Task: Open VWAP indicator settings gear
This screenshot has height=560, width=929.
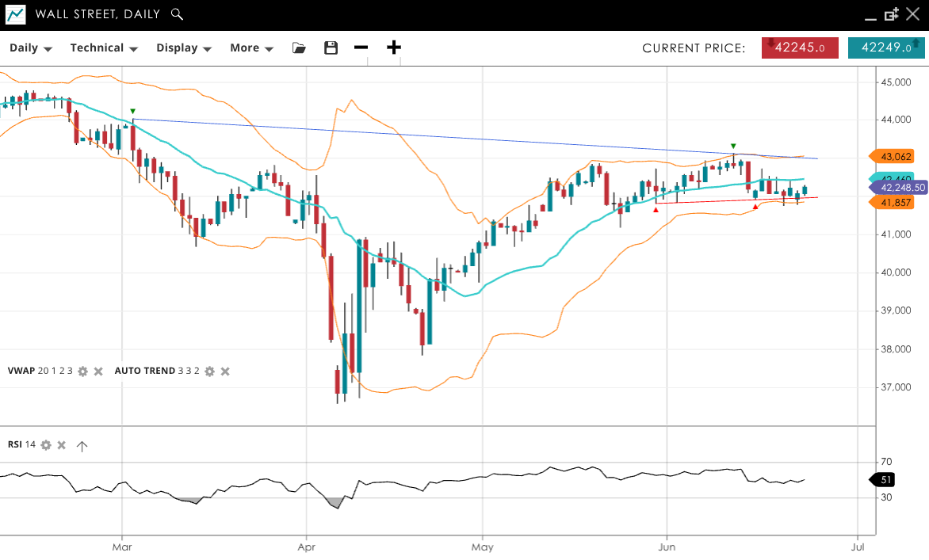Action: click(x=82, y=371)
